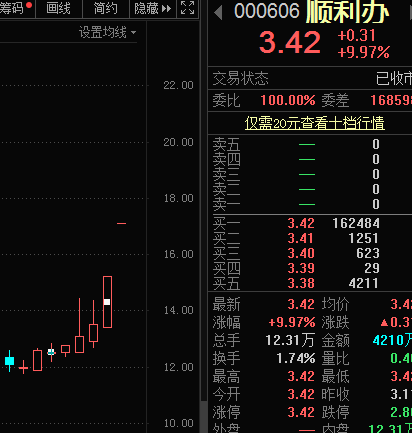Click 买二 price 3.41
Image resolution: width=412 pixels, height=433 pixels.
coord(301,238)
